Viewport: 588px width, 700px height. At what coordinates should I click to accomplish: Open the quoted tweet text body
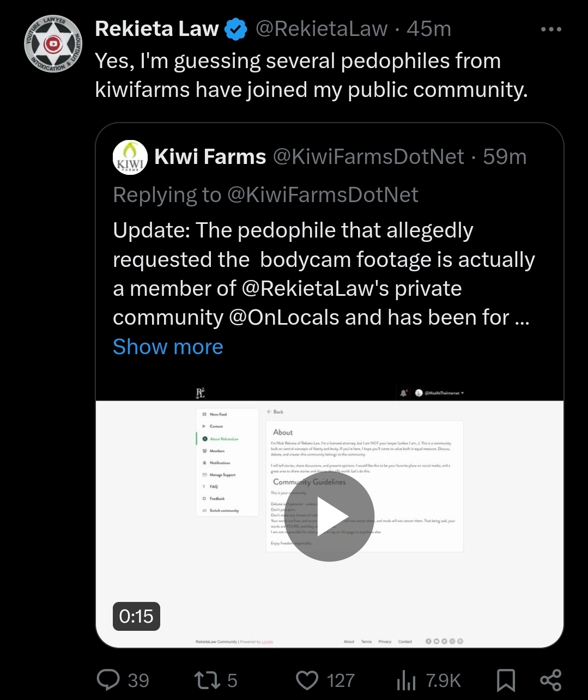coord(324,274)
